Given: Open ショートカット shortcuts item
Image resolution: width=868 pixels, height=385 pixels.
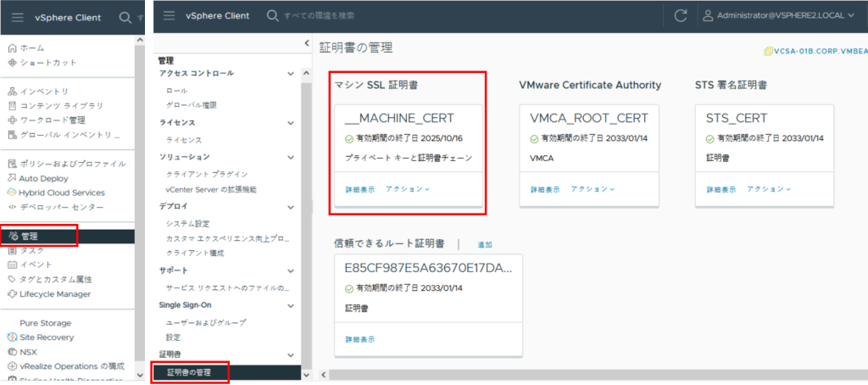Looking at the screenshot, I should point(42,63).
